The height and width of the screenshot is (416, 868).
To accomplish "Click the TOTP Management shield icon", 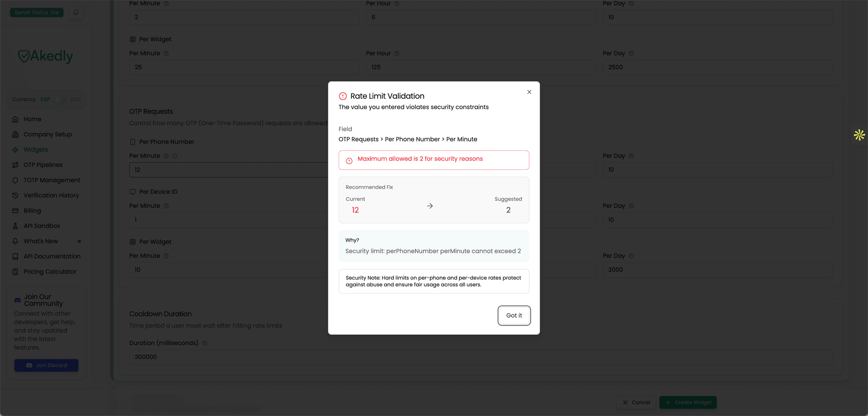I will tap(15, 180).
